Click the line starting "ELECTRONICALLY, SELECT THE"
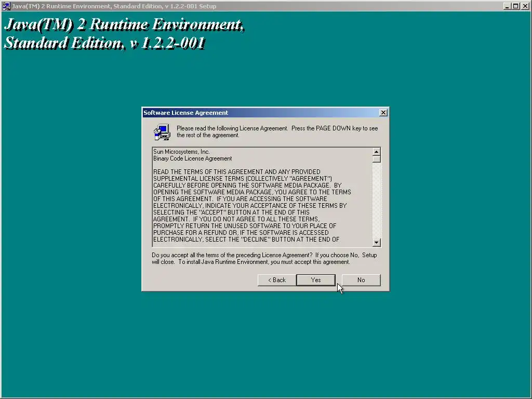This screenshot has width=532, height=399. [246, 239]
